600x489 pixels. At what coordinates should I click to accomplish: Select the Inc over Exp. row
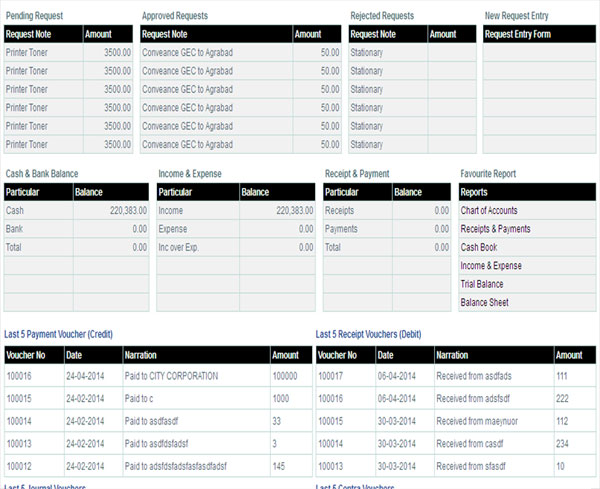(181, 247)
